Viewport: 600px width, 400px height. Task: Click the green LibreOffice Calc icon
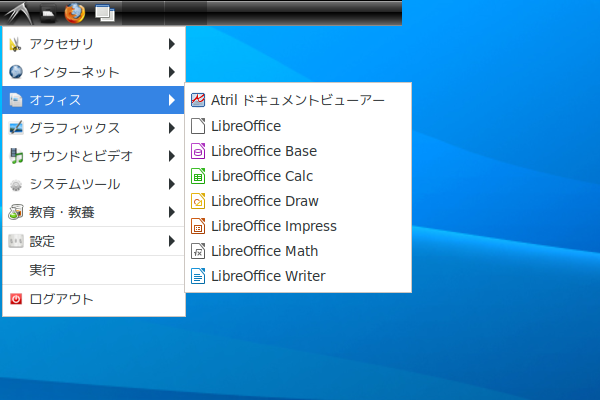pyautogui.click(x=198, y=176)
